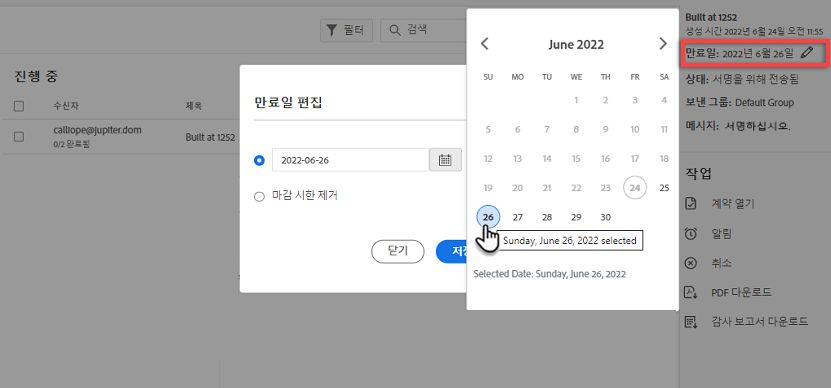The width and height of the screenshot is (831, 388).
Task: Click the 0/2 완료됨 status text
Action: (x=72, y=144)
